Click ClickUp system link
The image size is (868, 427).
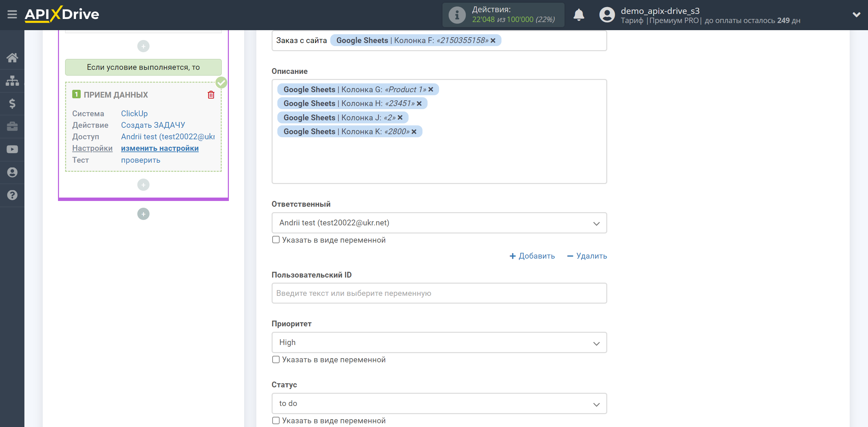click(134, 114)
